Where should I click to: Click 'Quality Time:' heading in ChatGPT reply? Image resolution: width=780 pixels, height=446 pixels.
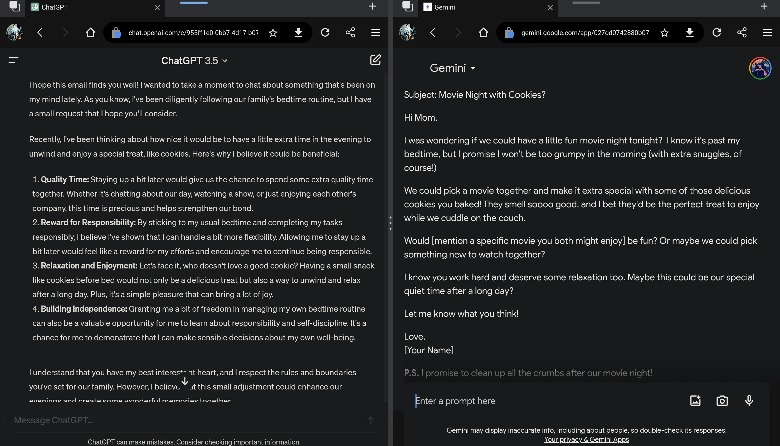pyautogui.click(x=65, y=179)
